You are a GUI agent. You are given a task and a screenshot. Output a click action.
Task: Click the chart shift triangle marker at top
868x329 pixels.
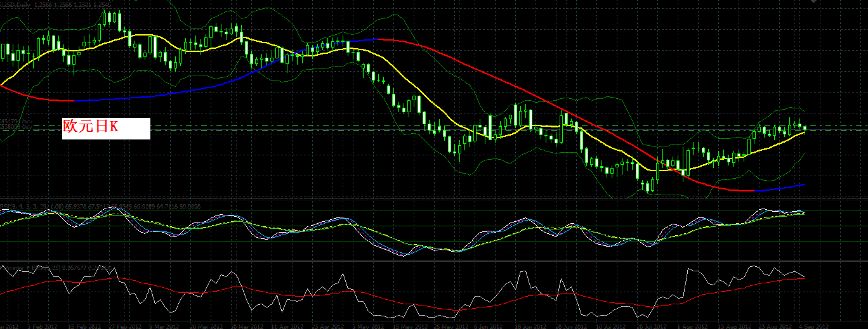pyautogui.click(x=814, y=2)
